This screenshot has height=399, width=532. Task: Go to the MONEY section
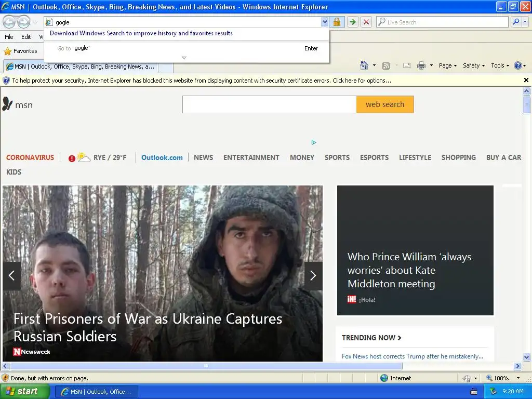[x=302, y=157]
